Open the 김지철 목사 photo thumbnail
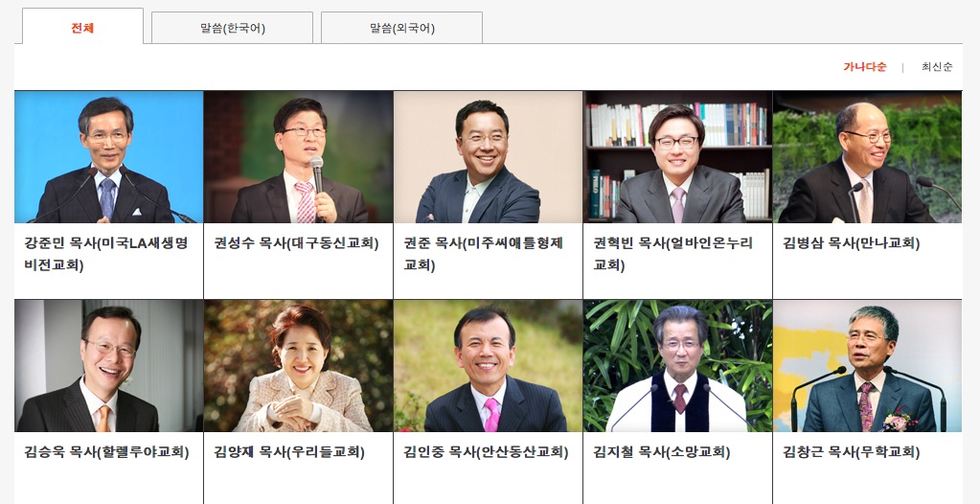 (x=678, y=366)
